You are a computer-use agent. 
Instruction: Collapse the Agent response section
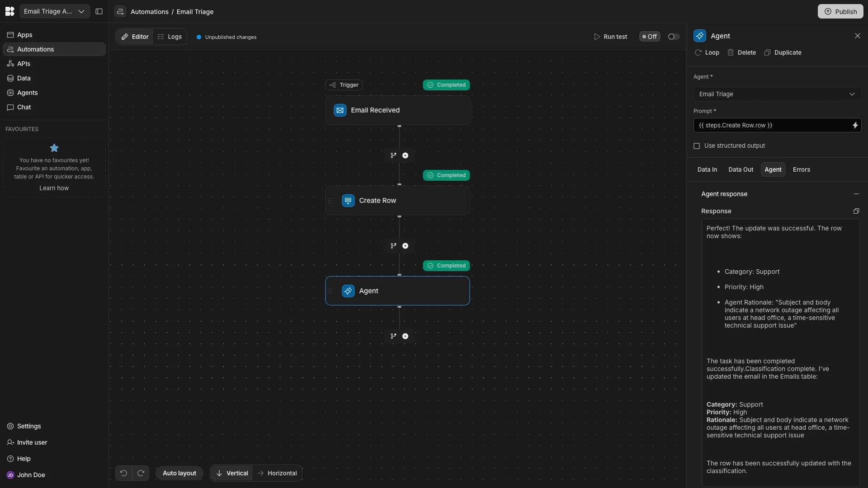(856, 194)
